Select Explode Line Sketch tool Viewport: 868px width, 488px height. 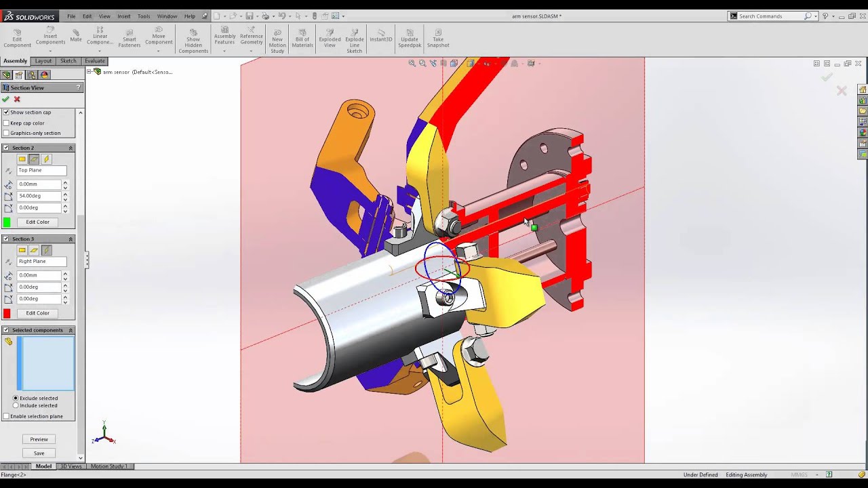pos(355,41)
